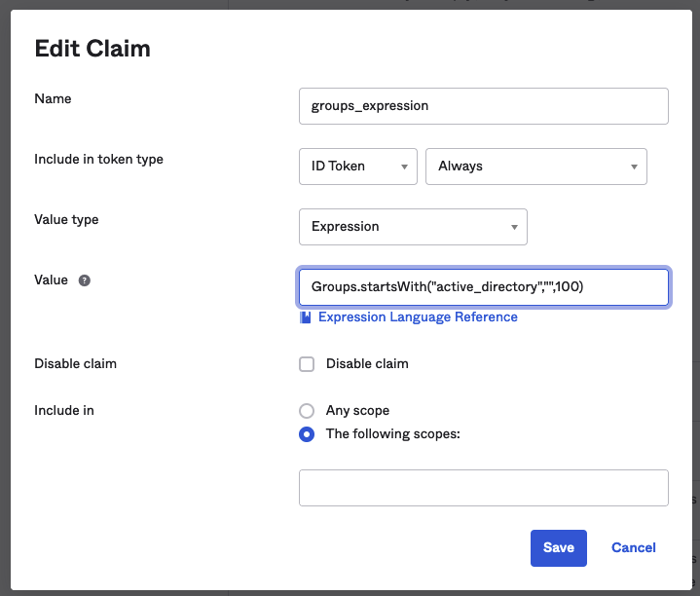Click the 'Value type' label

point(66,220)
